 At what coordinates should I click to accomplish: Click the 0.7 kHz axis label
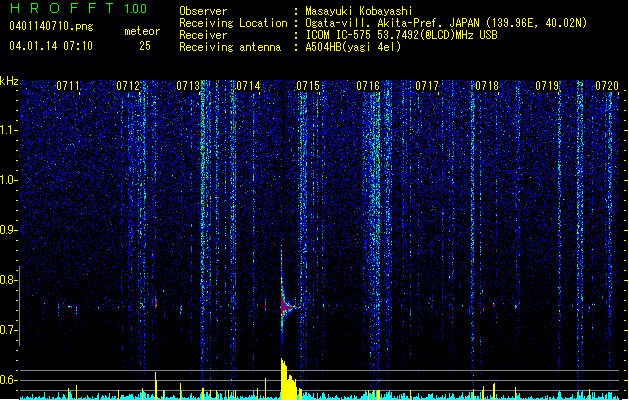[9, 330]
